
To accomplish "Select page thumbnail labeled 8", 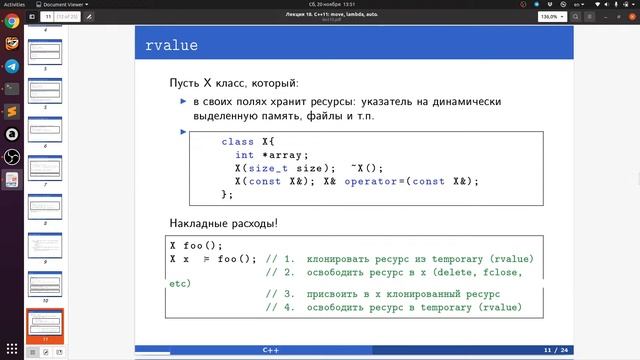I will pyautogui.click(x=45, y=207).
